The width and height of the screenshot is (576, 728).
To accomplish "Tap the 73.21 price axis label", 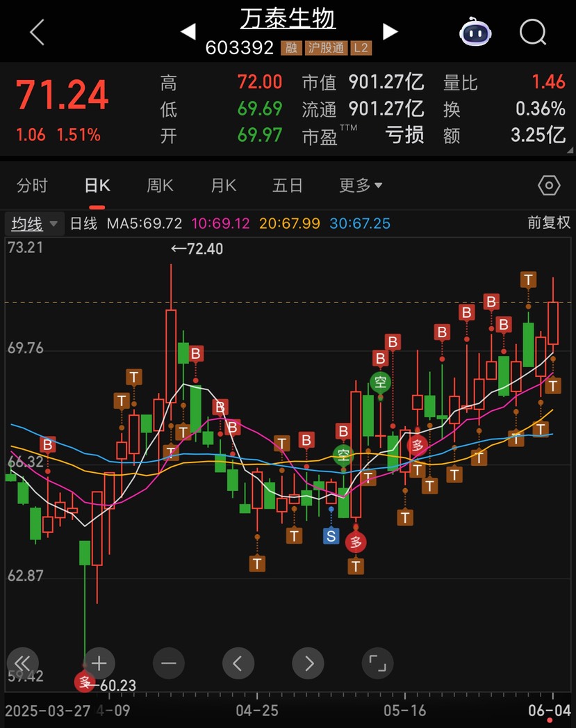I will point(26,248).
